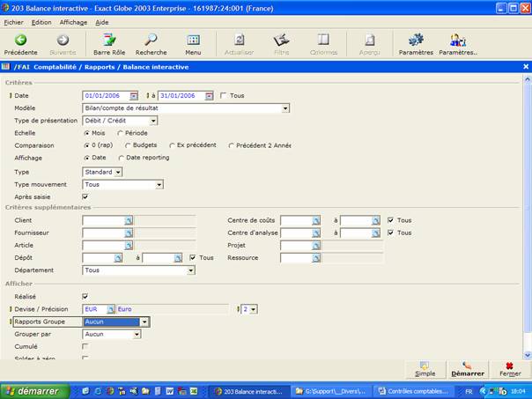Open the Menu toolbar icon

[193, 41]
